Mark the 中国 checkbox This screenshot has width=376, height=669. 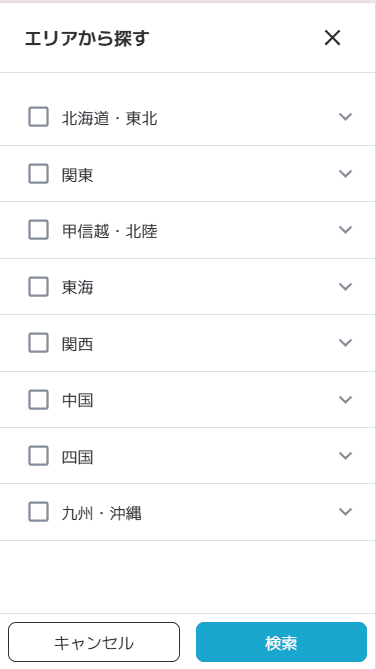pyautogui.click(x=38, y=399)
